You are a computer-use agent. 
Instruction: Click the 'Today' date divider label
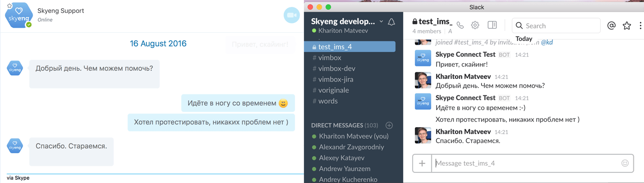click(x=524, y=39)
